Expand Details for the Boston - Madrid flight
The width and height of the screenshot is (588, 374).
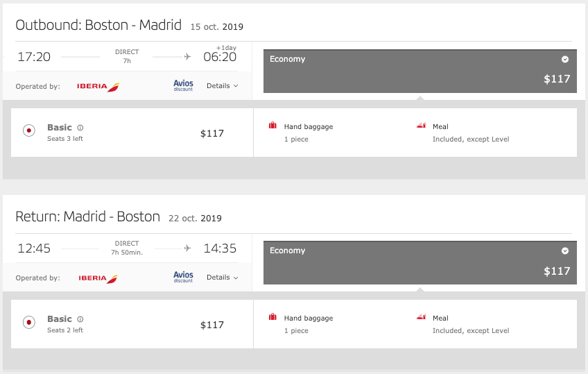(x=222, y=86)
